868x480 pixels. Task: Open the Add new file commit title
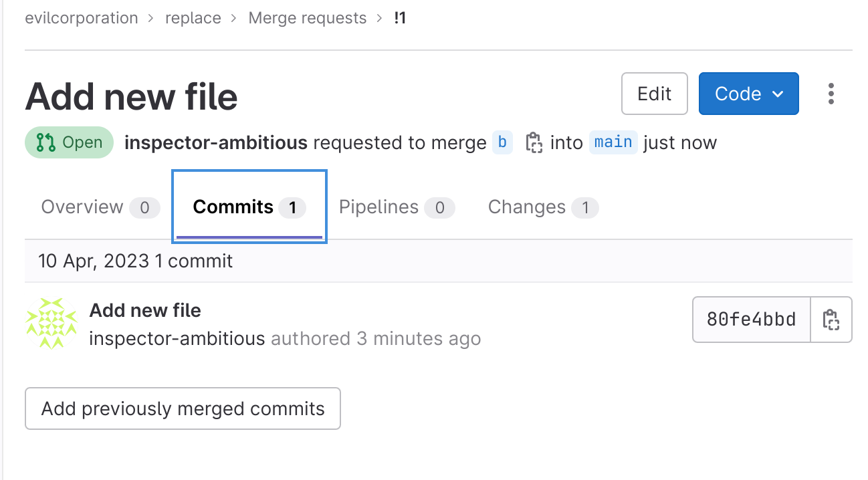click(x=145, y=310)
